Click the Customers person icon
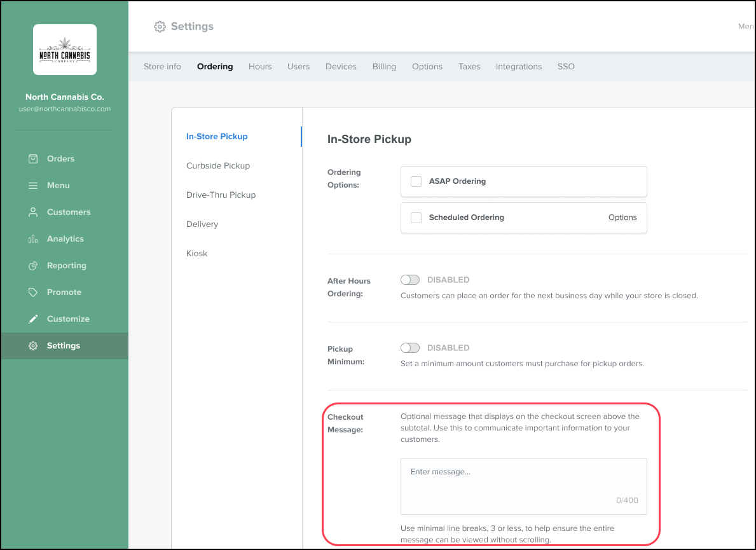The width and height of the screenshot is (756, 550). (33, 212)
